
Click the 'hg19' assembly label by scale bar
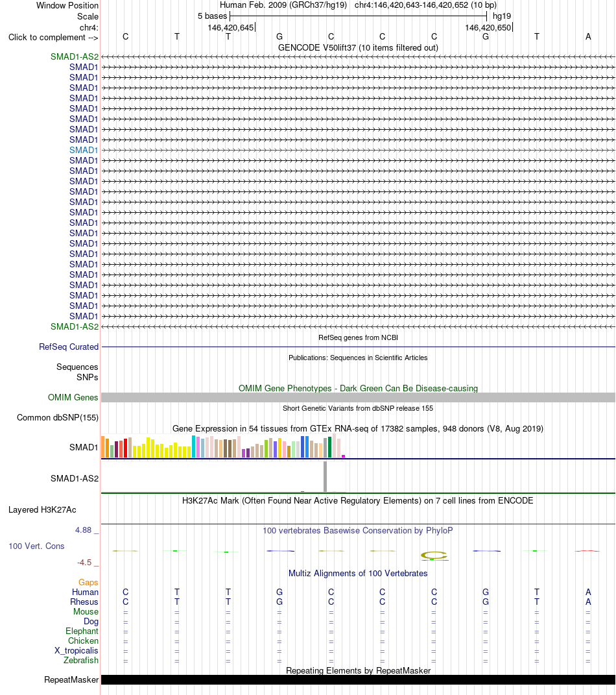[x=502, y=16]
